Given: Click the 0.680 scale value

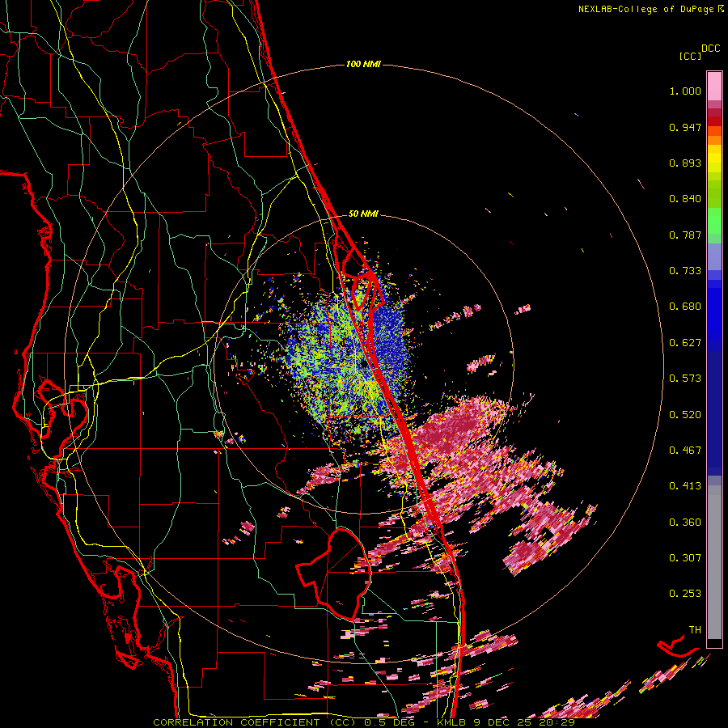Looking at the screenshot, I should tap(685, 307).
